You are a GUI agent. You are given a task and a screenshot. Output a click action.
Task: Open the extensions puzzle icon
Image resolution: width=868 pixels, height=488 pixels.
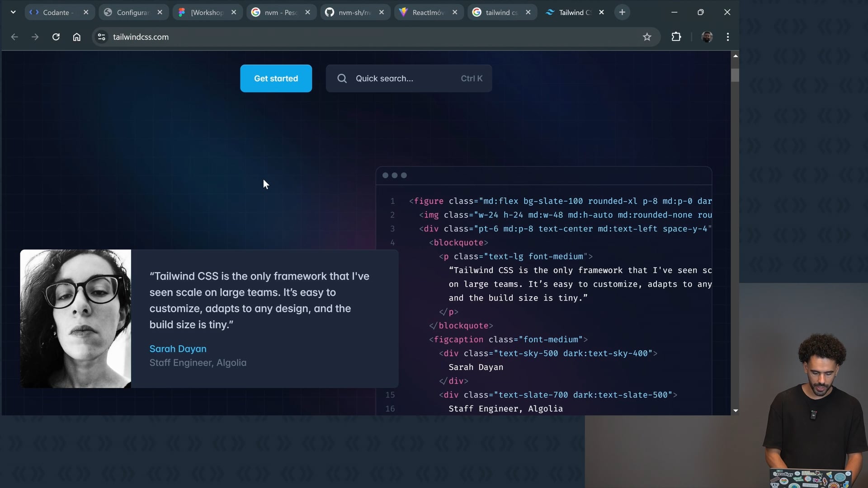coord(676,37)
